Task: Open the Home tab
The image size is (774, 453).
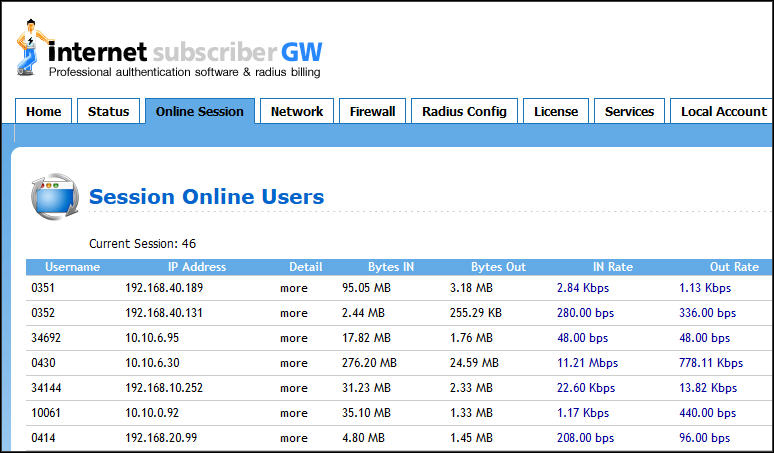Action: tap(43, 112)
